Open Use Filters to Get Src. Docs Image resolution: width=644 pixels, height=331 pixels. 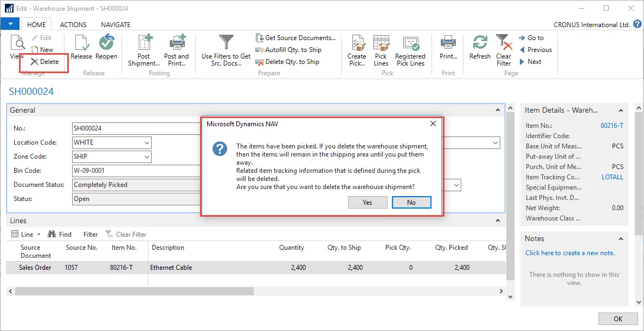[226, 43]
